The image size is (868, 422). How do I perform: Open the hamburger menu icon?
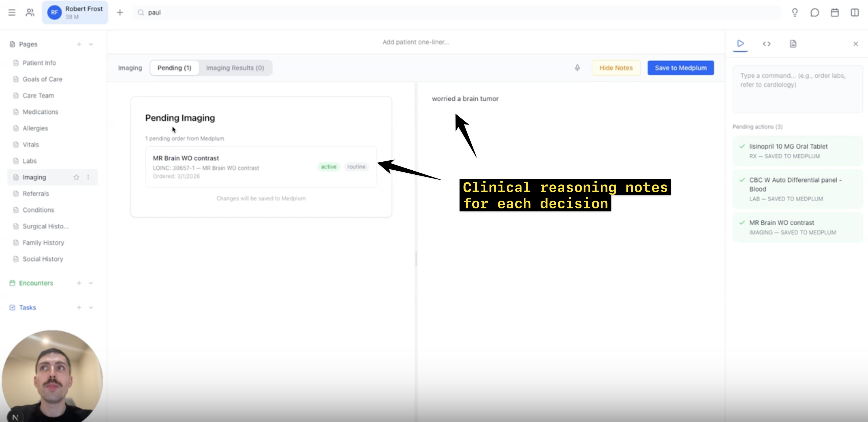click(x=12, y=12)
